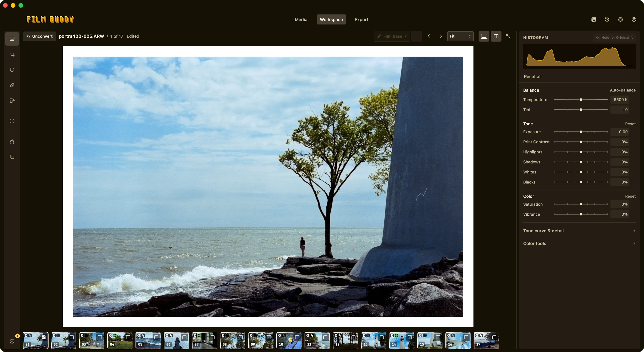This screenshot has width=644, height=352.
Task: Select the Crop tool in left sidebar
Action: pos(12,54)
